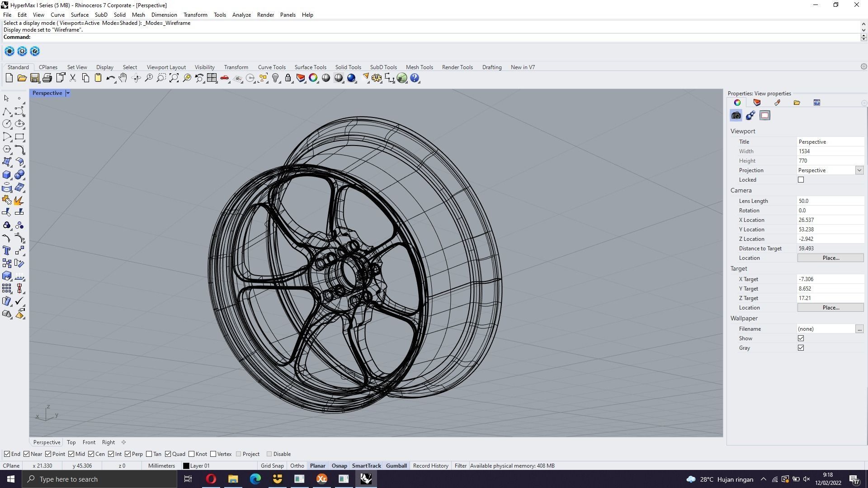Screen dimensions: 868x488
Task: Select the Polyline tool in left sidebar
Action: tap(7, 112)
